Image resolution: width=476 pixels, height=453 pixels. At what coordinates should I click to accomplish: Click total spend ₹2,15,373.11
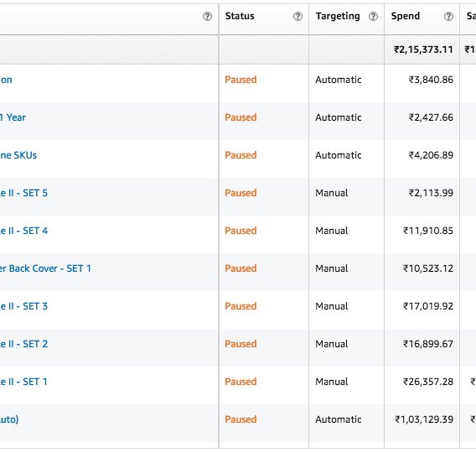423,49
